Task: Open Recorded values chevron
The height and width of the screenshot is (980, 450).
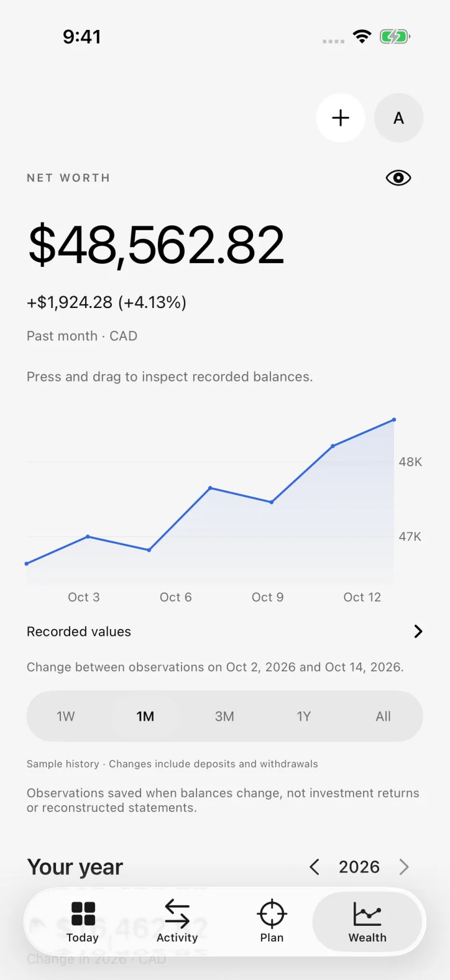Action: [x=418, y=632]
